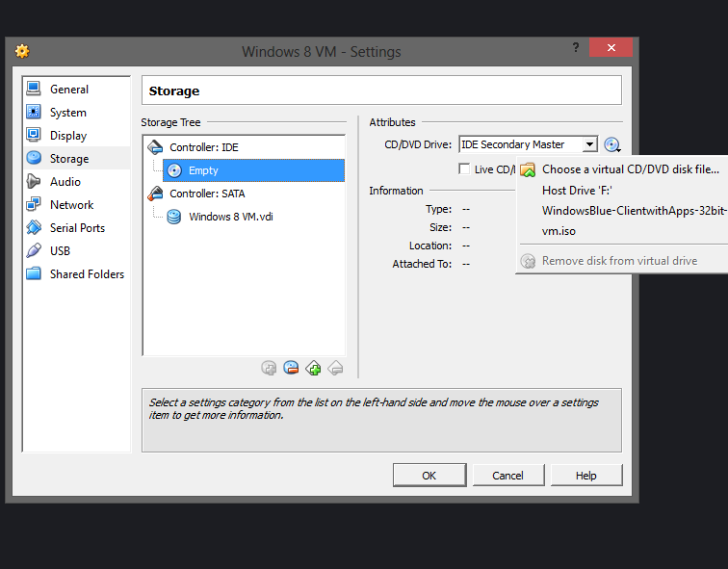Screen dimensions: 728x569
Task: Click the General monitor icon in sidebar
Action: click(34, 89)
